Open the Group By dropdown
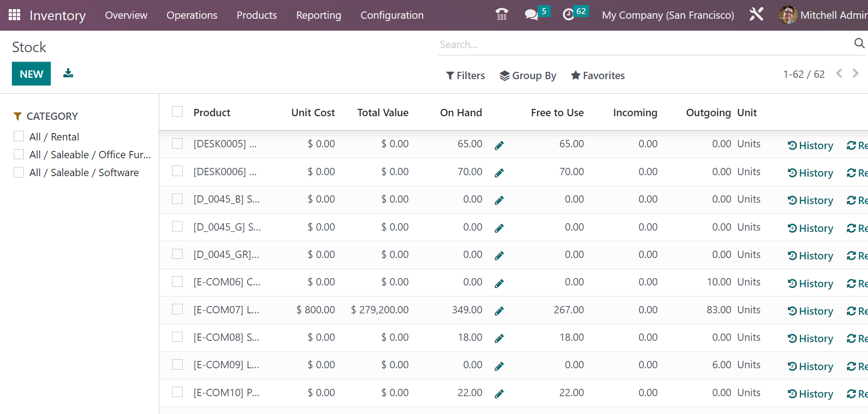The image size is (868, 414). click(528, 75)
